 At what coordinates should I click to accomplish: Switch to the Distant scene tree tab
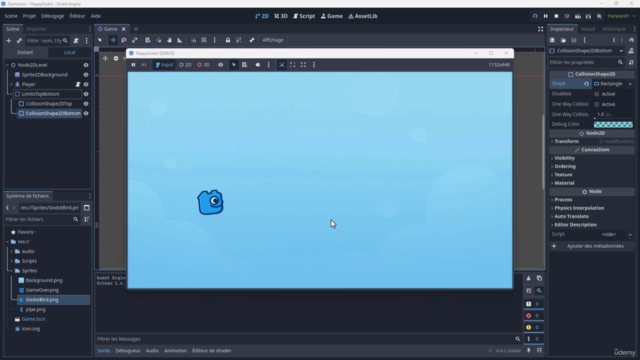(x=25, y=52)
